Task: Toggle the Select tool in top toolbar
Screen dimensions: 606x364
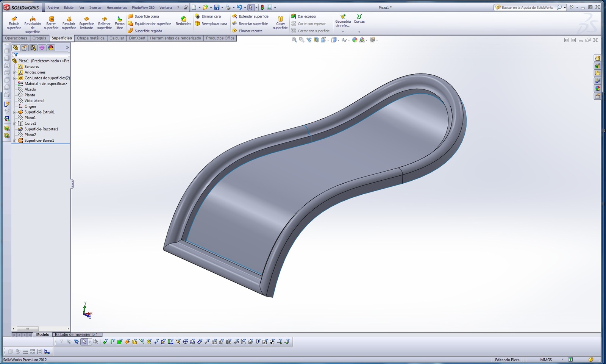Action: [251, 7]
